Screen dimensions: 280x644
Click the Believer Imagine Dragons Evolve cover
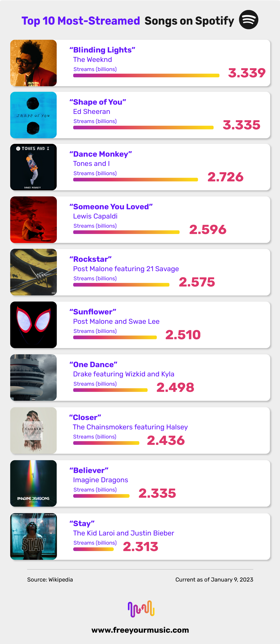[x=34, y=483]
